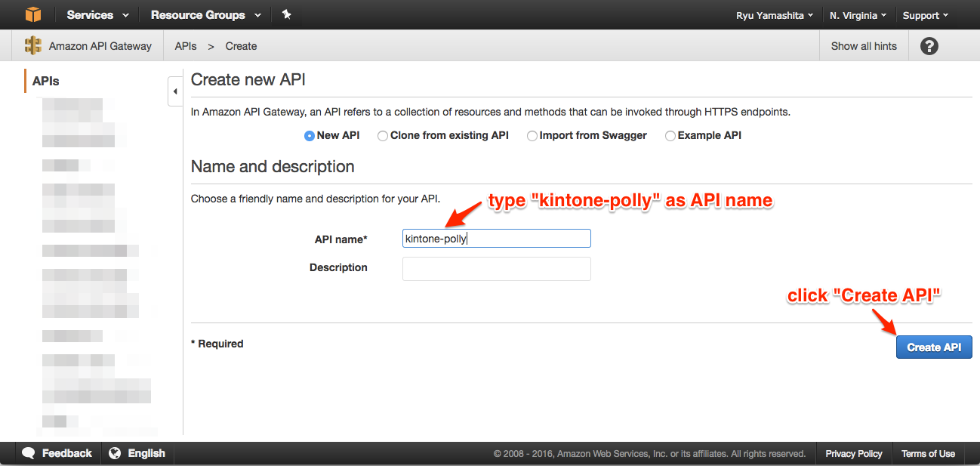Viewport: 980px width, 466px height.
Task: Open the Support dropdown menu
Action: [x=926, y=15]
